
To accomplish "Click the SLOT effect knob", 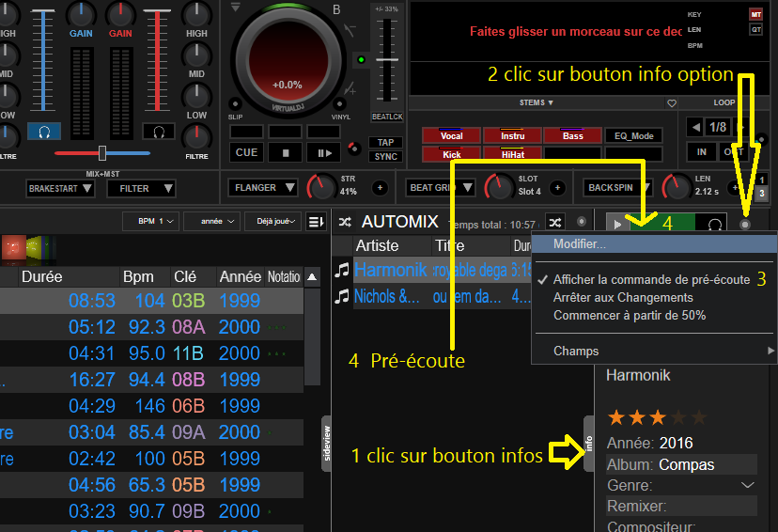I will click(499, 188).
